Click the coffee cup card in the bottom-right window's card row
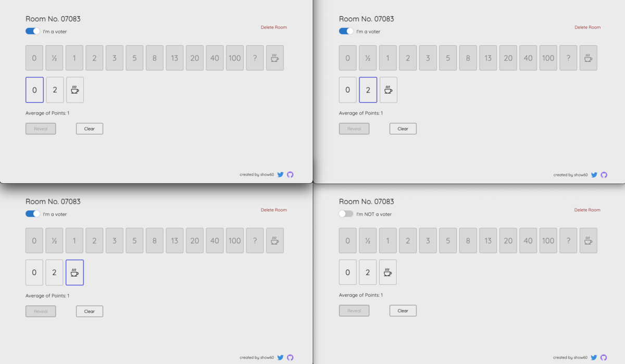 589,241
